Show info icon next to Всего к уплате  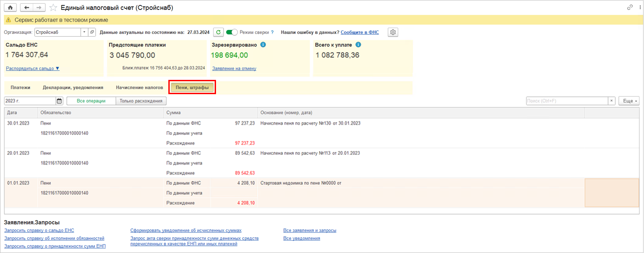coord(358,45)
